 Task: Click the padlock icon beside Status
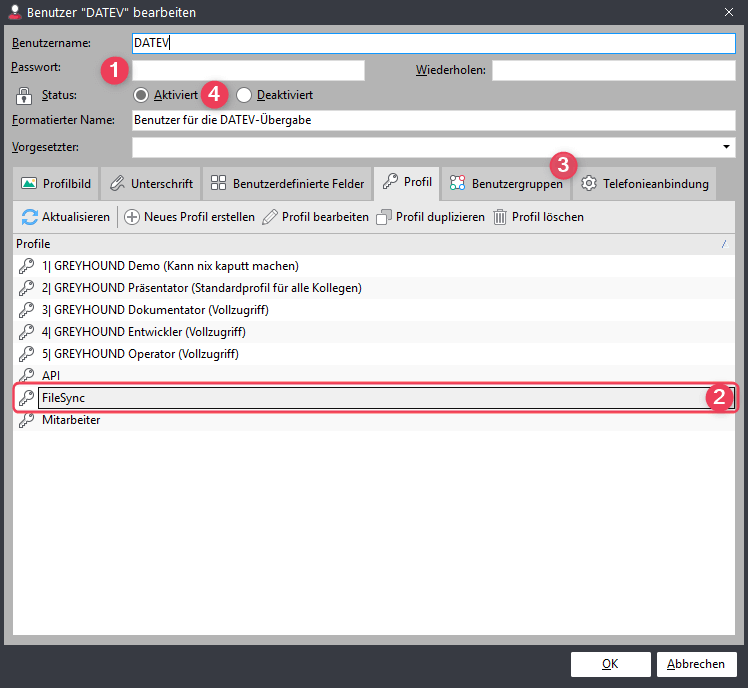(23, 95)
